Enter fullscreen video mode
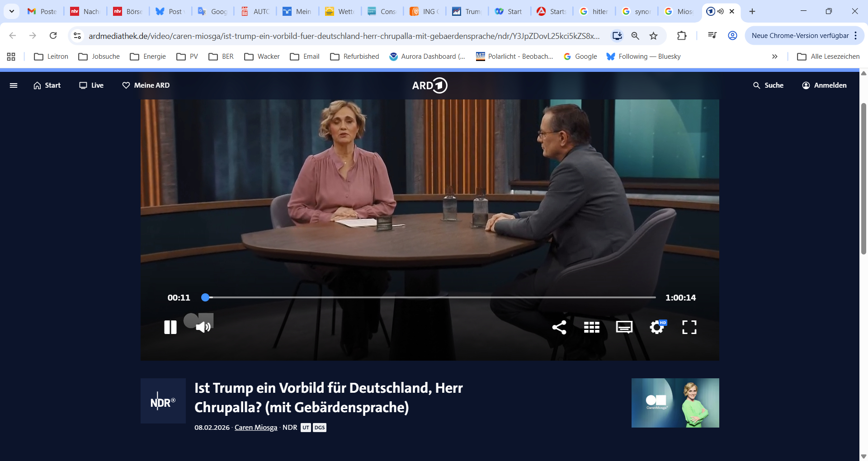 [689, 327]
